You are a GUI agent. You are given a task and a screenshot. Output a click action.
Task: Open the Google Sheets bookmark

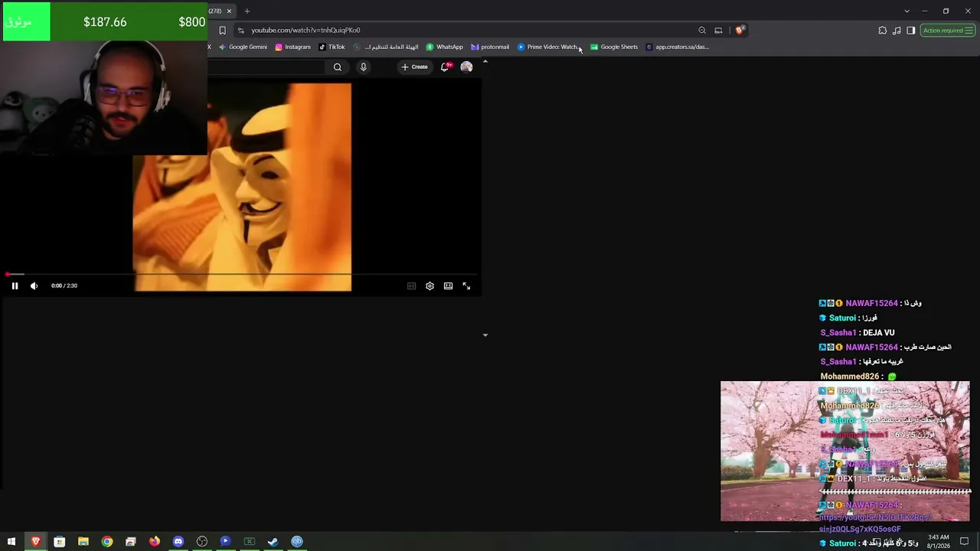613,47
